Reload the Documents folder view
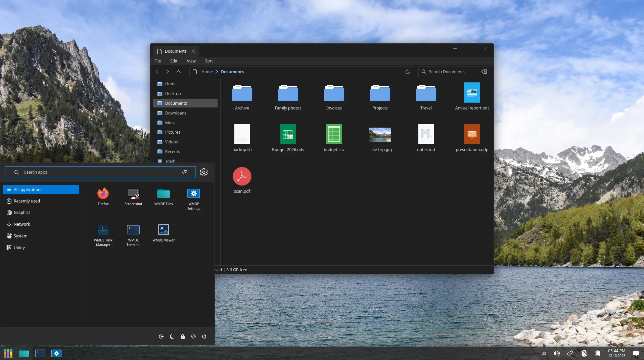This screenshot has width=644, height=360. click(408, 72)
